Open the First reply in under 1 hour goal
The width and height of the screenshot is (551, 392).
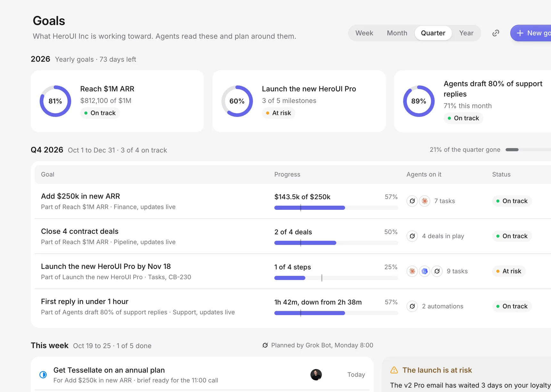[85, 302]
